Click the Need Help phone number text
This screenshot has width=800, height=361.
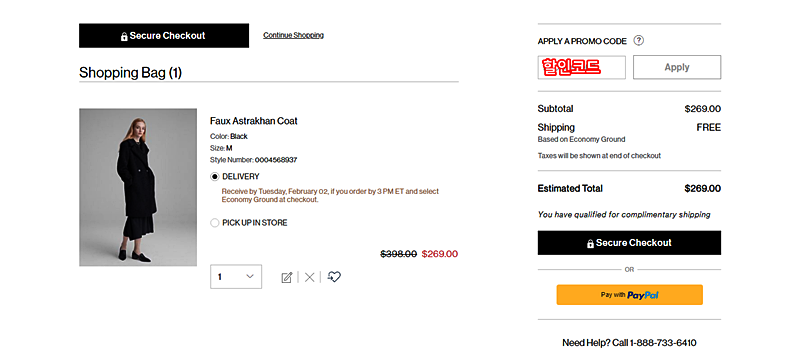[x=629, y=343]
